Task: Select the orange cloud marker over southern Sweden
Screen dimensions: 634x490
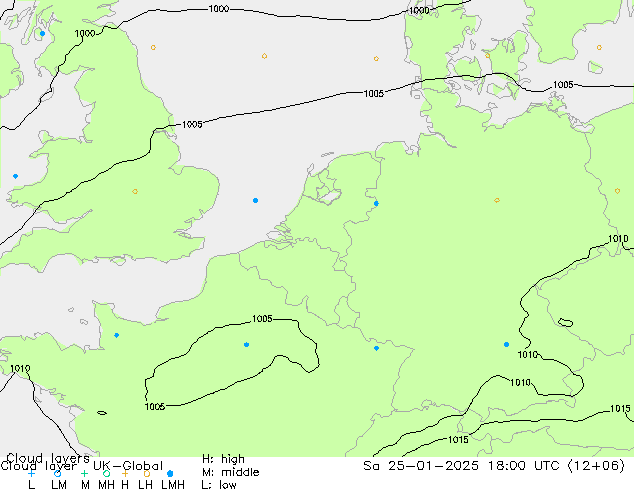Action: coord(599,47)
